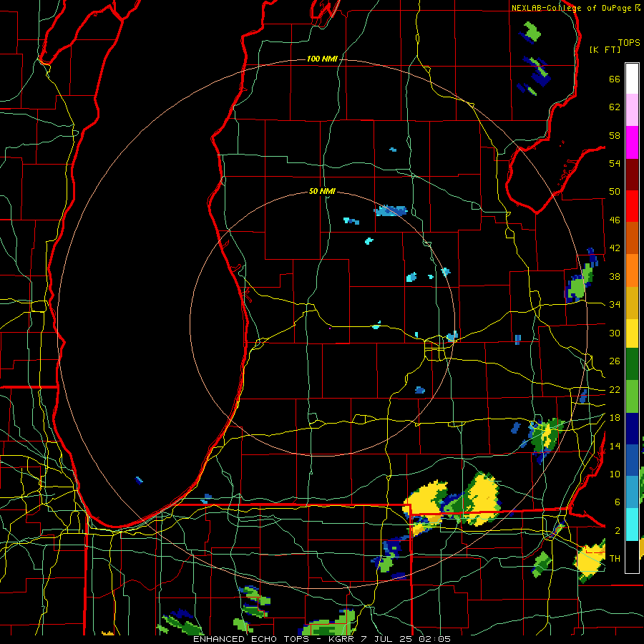The image size is (644, 644).
Task: Click legend value "50"
Action: click(615, 192)
